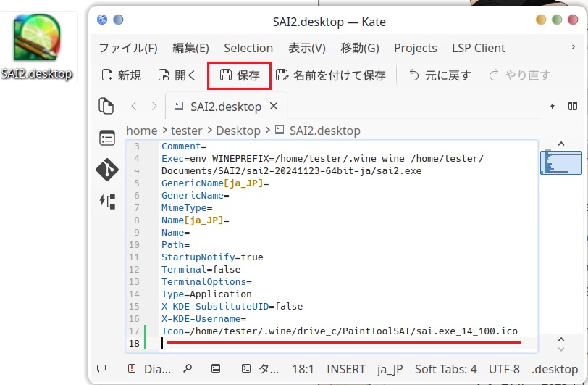Open the search icon in status bar

click(188, 368)
